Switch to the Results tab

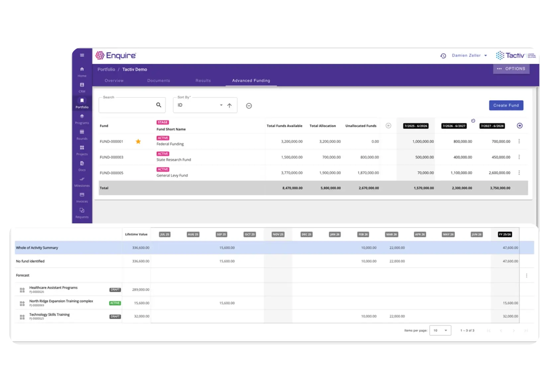(x=203, y=81)
